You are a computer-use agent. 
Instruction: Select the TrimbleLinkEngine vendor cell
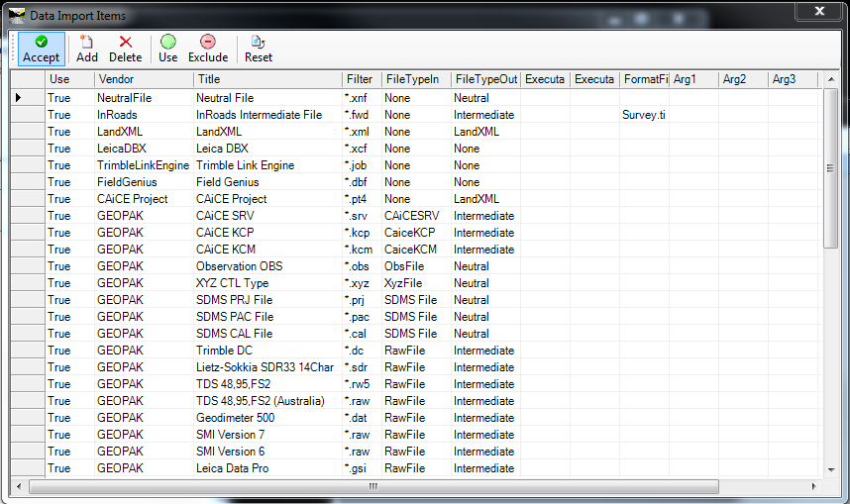[144, 164]
